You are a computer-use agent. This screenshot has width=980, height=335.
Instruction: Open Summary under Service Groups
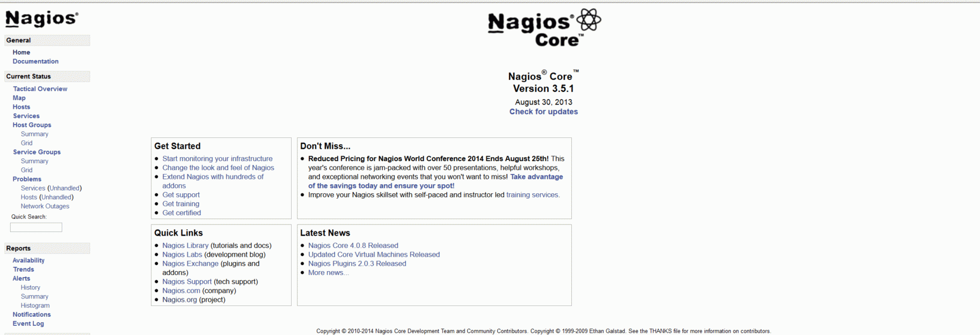pos(34,161)
